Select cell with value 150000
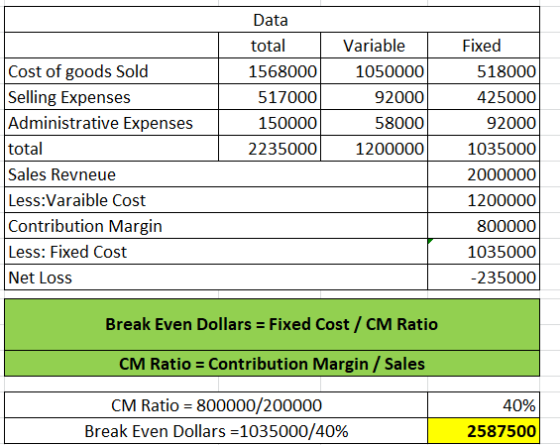The image size is (560, 445). (270, 122)
